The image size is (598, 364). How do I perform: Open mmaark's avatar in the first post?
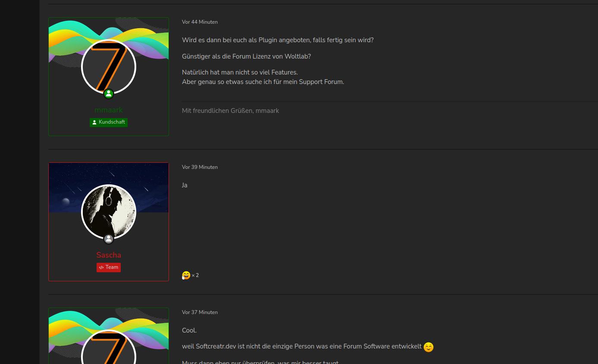(109, 67)
